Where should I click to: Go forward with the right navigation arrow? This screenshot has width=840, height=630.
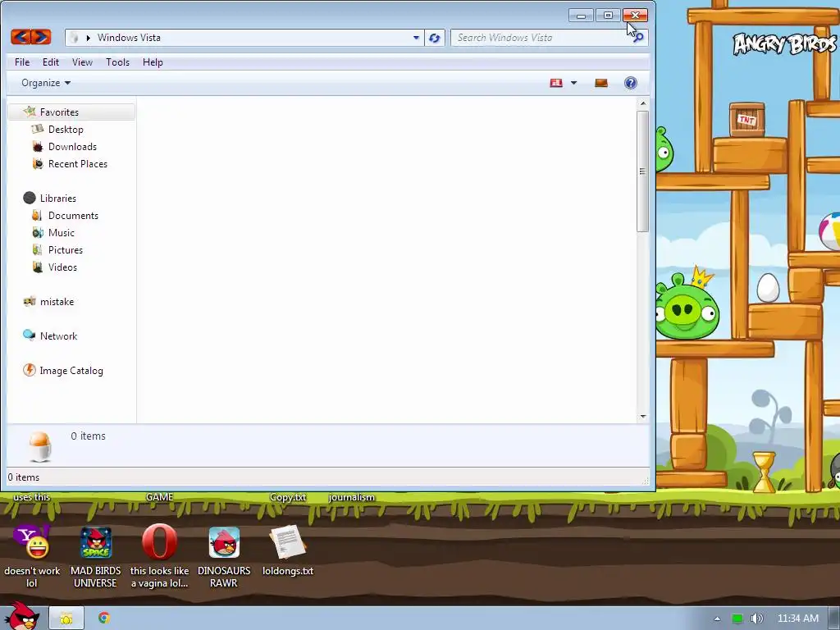41,37
